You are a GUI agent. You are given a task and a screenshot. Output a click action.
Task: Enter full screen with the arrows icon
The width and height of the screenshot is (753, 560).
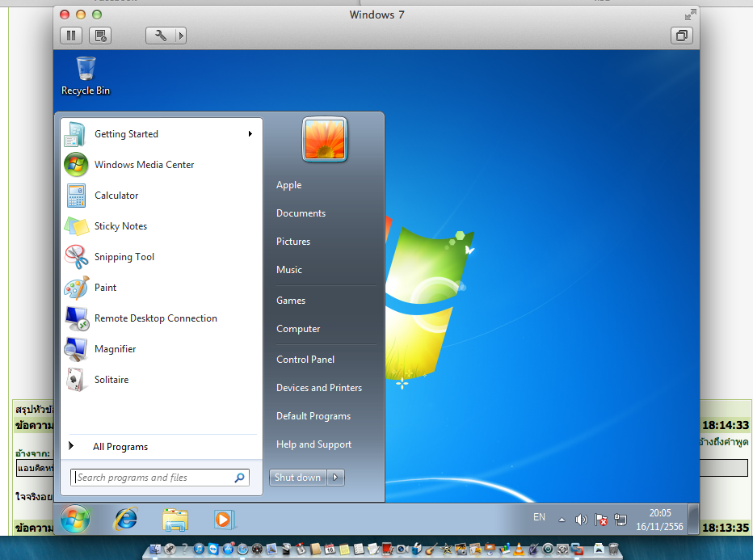click(x=690, y=15)
